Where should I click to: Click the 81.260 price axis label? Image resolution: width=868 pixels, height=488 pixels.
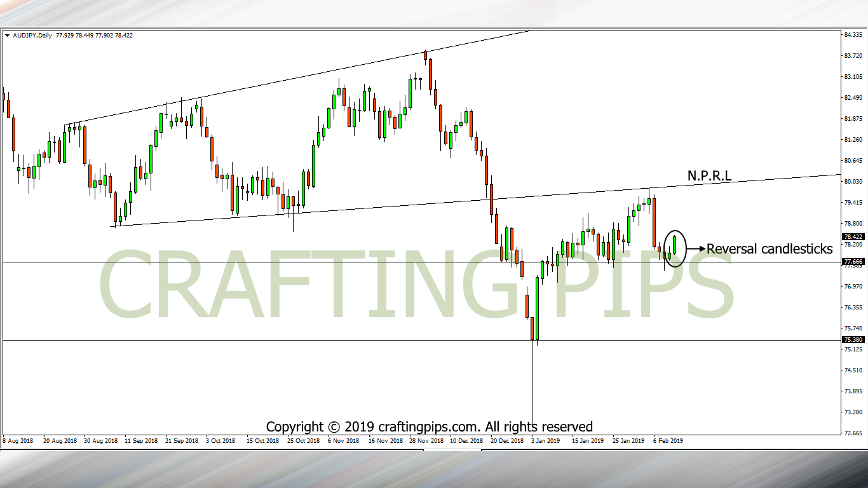point(853,140)
